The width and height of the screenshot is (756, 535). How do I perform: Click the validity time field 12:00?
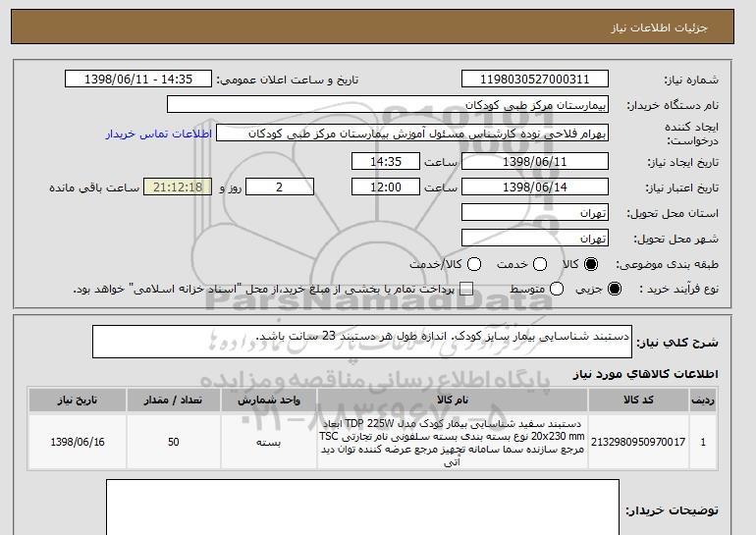(386, 187)
